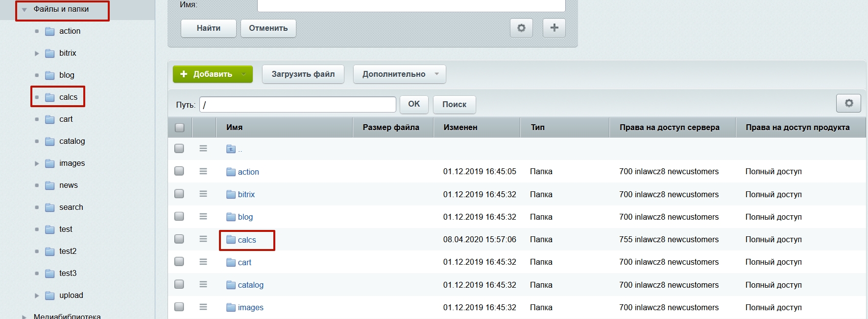This screenshot has width=868, height=319.
Task: Open the row actions menu for bitrix
Action: 203,194
